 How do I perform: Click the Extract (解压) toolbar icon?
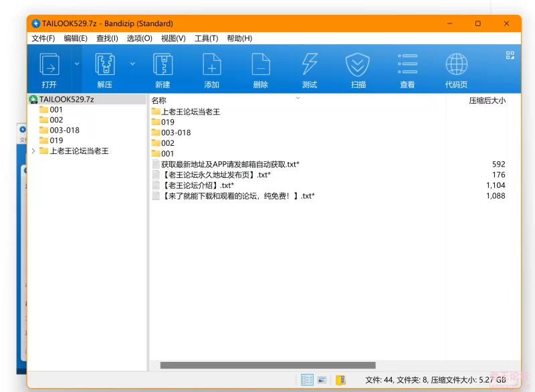click(105, 64)
